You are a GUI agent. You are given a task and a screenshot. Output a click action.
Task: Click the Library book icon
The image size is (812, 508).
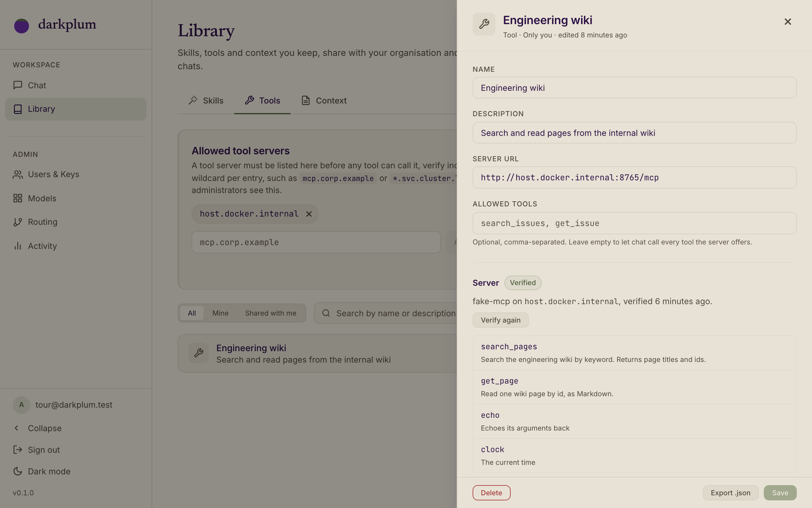coord(18,109)
